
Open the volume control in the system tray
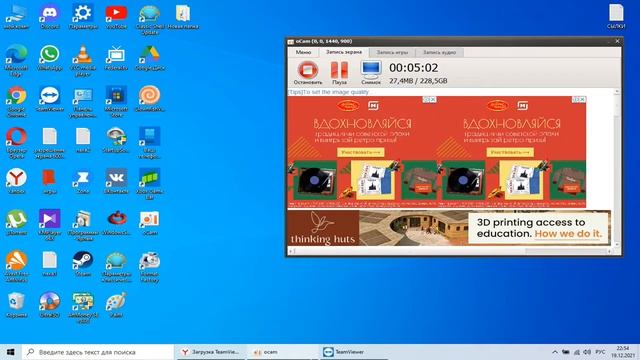(587, 352)
